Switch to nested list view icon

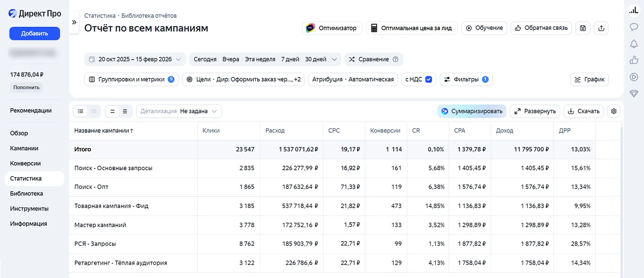pos(93,111)
